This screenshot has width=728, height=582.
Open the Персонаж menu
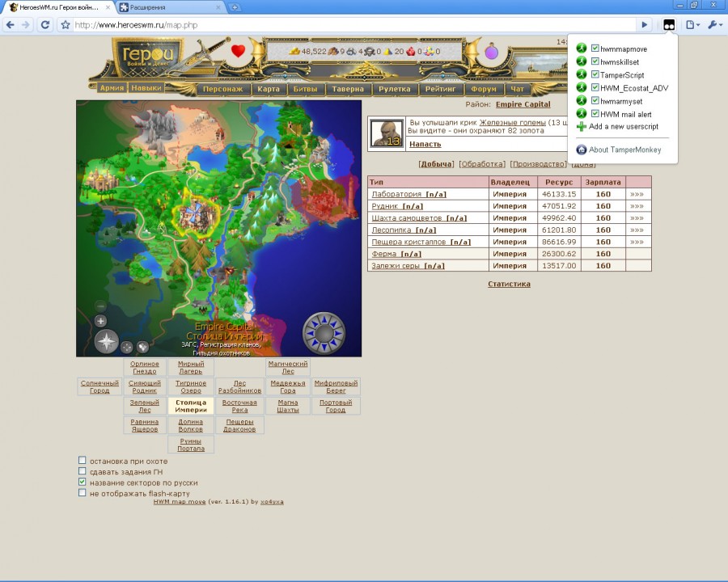coord(223,89)
